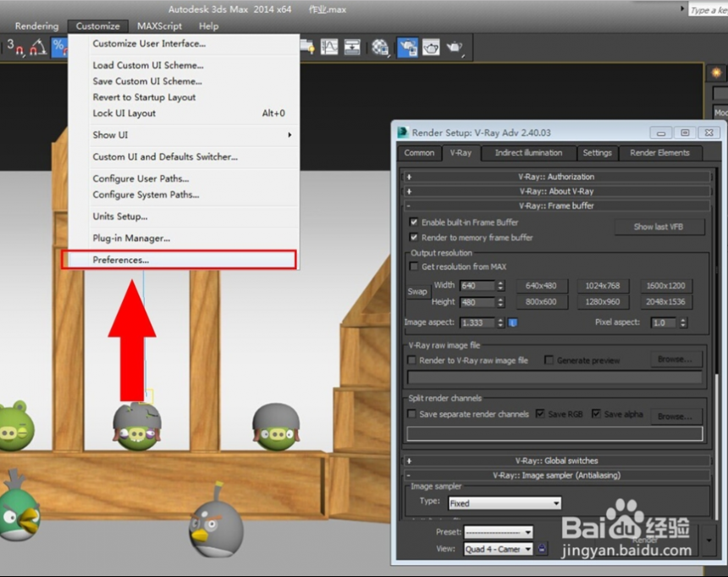The image size is (728, 577).
Task: Click the Width input field
Action: [477, 285]
